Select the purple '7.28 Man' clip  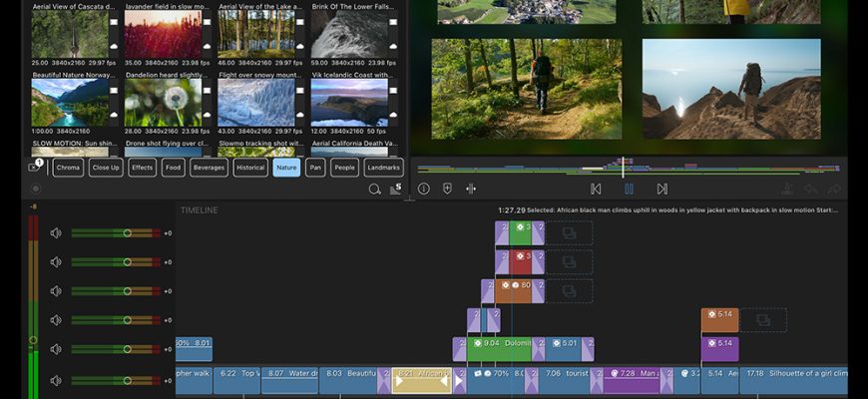tap(632, 381)
